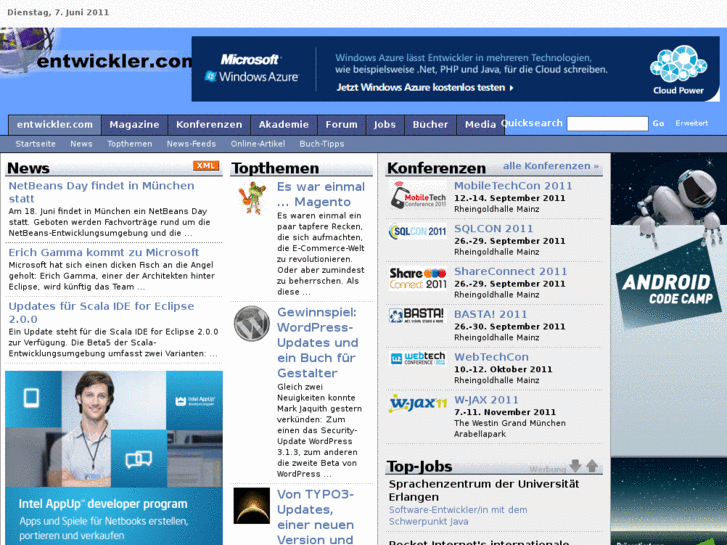Open the ShareConnect 2011 conference link
Viewport: 727px width, 545px height.
(510, 271)
